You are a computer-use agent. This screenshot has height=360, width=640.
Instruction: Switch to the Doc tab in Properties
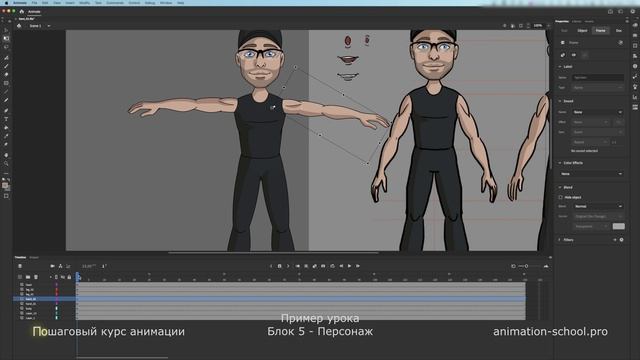(619, 31)
